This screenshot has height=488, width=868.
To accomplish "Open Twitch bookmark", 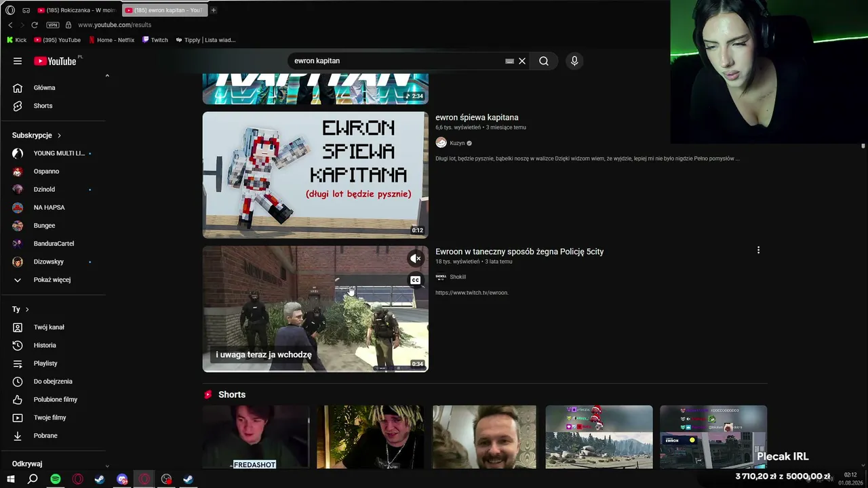I will point(155,40).
